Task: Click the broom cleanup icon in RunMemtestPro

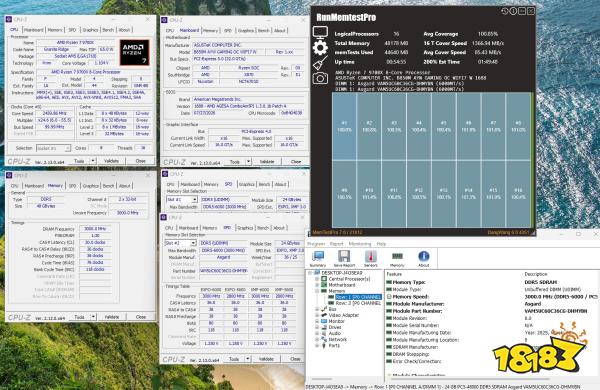Action: pos(320,63)
